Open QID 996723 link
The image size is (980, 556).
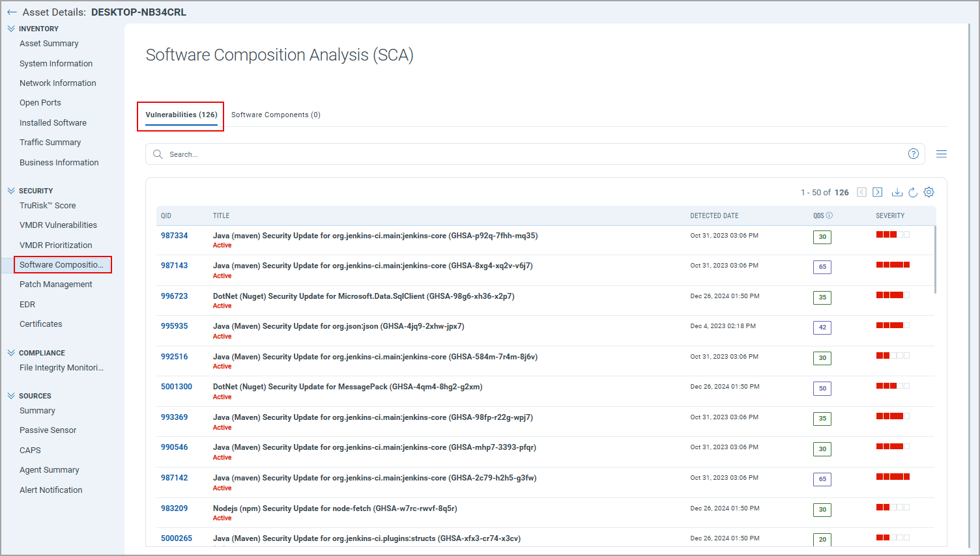175,296
